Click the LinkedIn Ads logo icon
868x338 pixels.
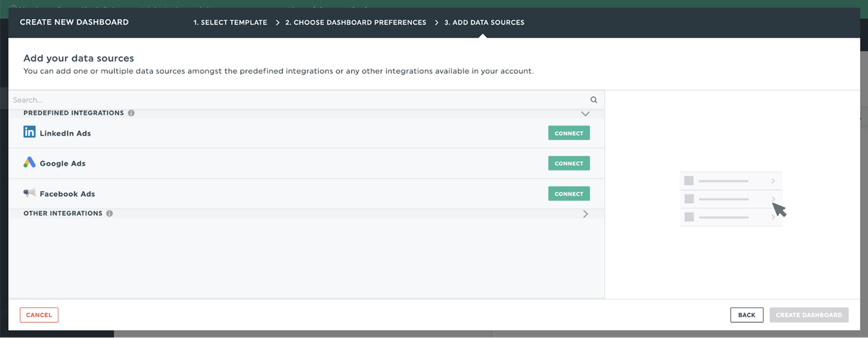pyautogui.click(x=30, y=132)
